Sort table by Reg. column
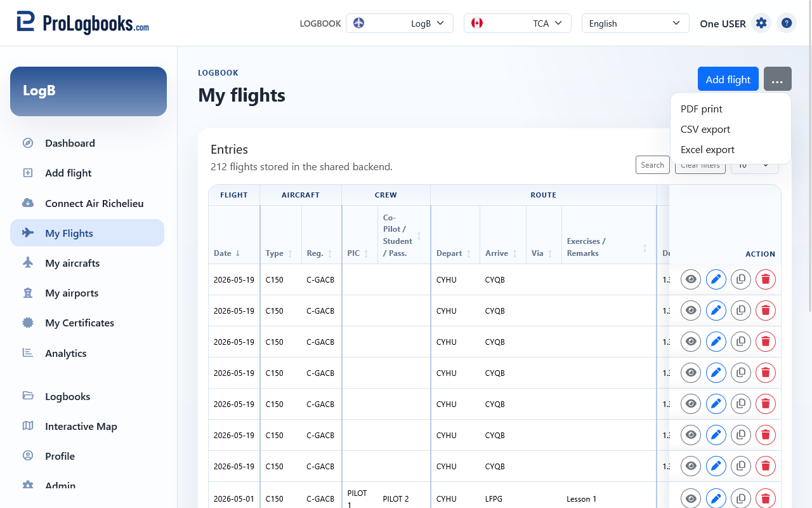 click(330, 253)
